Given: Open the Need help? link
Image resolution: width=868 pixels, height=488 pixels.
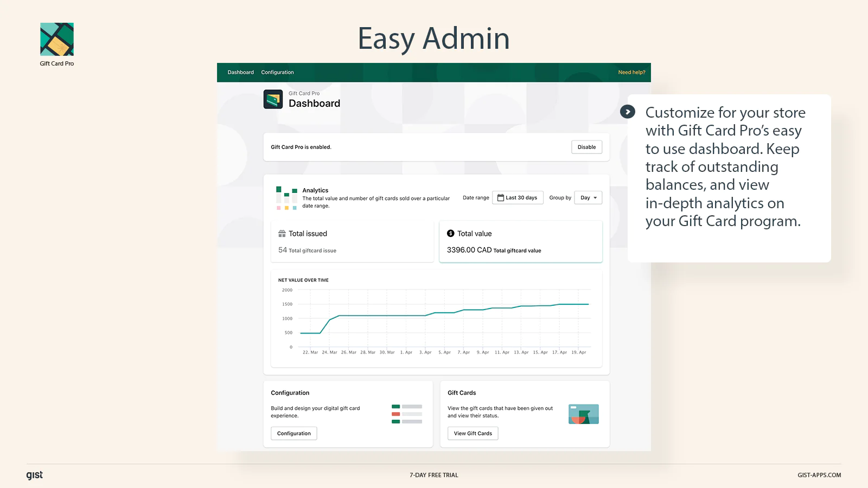Looking at the screenshot, I should pos(631,72).
